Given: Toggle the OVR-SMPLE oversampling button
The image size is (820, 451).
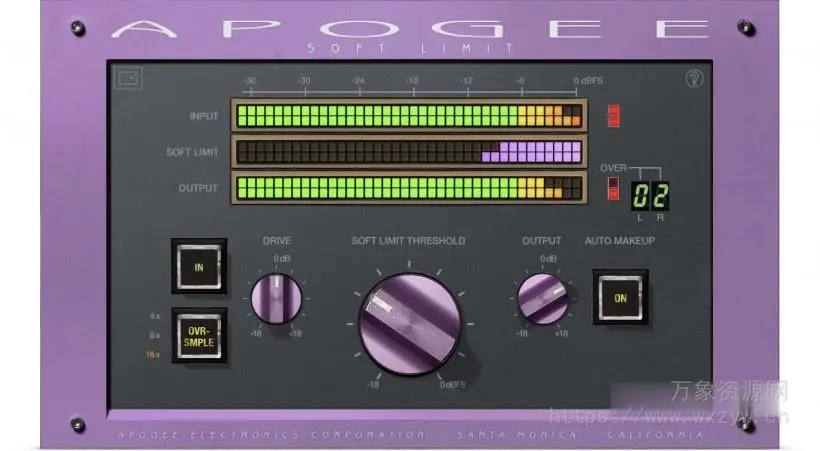Looking at the screenshot, I should tap(198, 335).
